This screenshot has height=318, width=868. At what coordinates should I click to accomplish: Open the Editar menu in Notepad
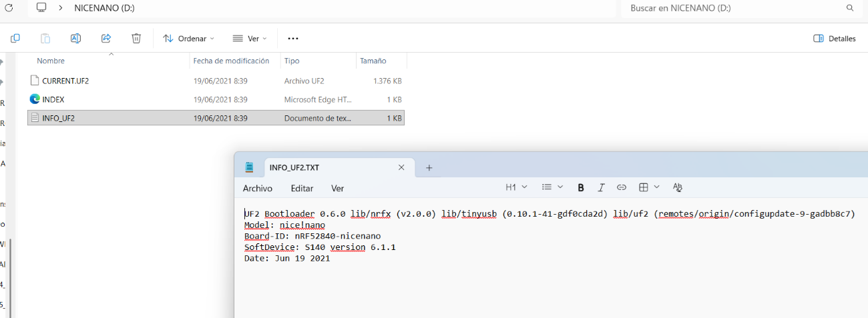click(x=302, y=188)
